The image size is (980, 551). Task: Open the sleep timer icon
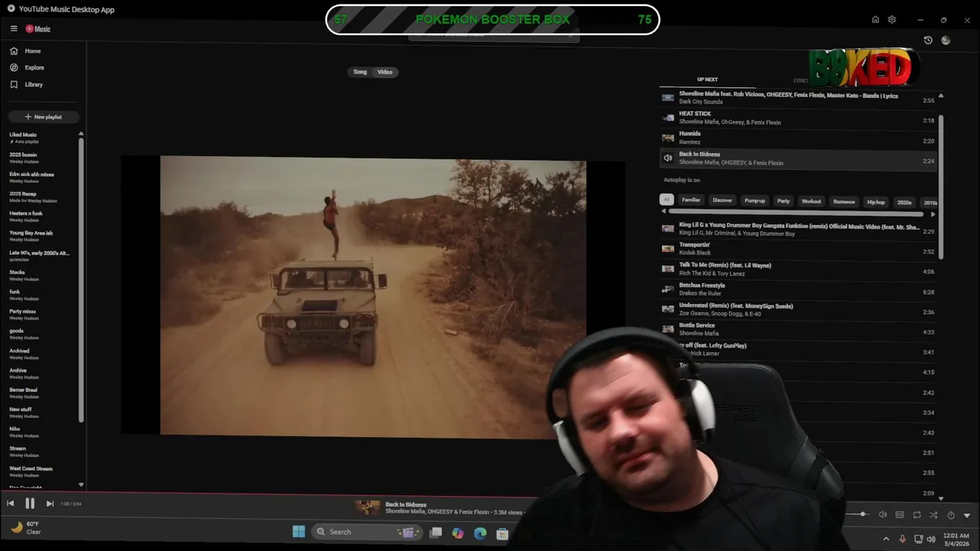click(951, 515)
